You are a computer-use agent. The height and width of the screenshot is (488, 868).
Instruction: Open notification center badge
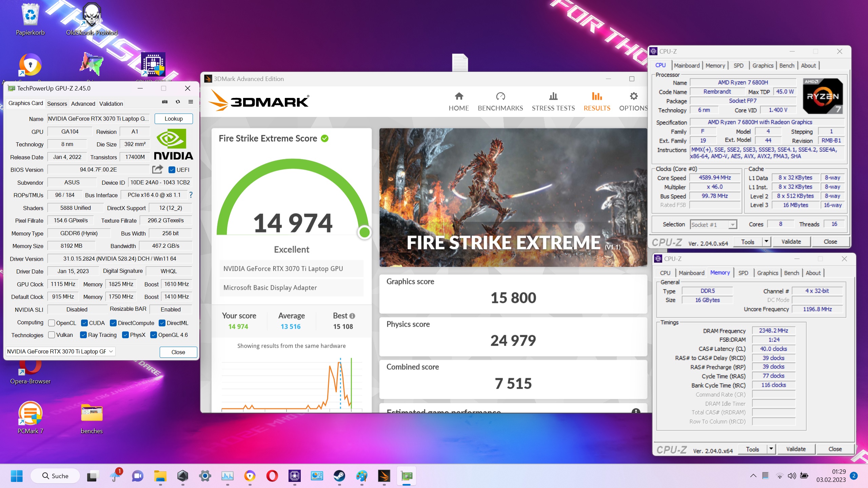[854, 476]
